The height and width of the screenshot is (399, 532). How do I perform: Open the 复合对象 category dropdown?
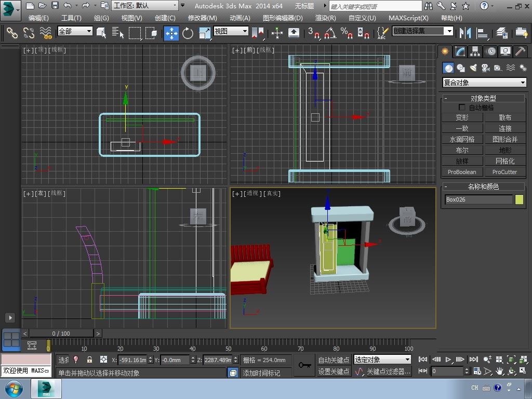pyautogui.click(x=484, y=83)
